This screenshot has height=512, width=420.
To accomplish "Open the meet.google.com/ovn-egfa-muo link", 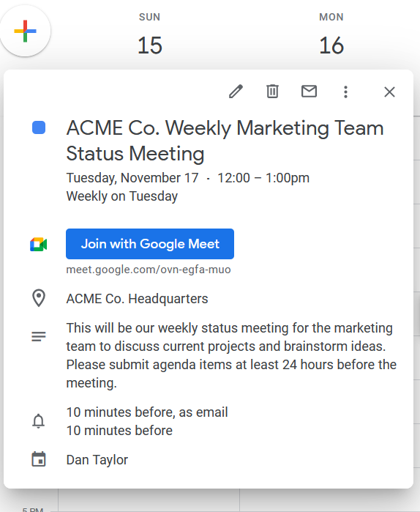I will [x=149, y=270].
